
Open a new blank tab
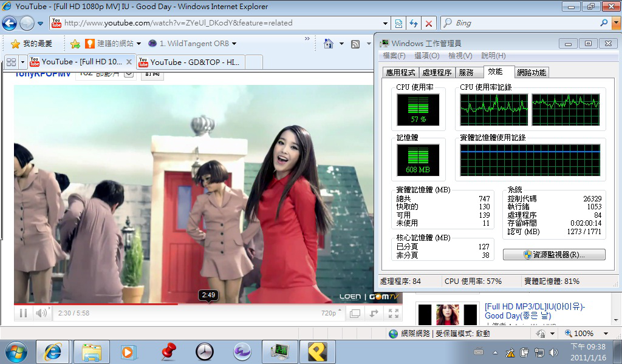(254, 62)
